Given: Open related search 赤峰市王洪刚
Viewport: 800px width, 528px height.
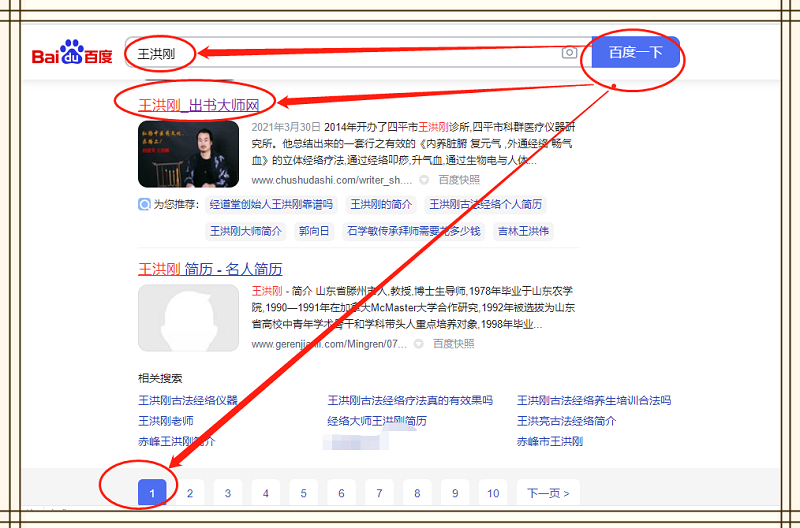Looking at the screenshot, I should (x=549, y=441).
